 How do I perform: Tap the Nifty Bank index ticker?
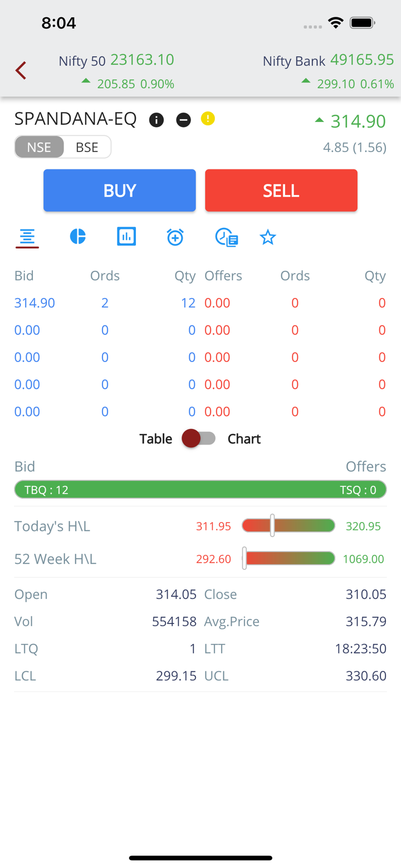tap(328, 71)
